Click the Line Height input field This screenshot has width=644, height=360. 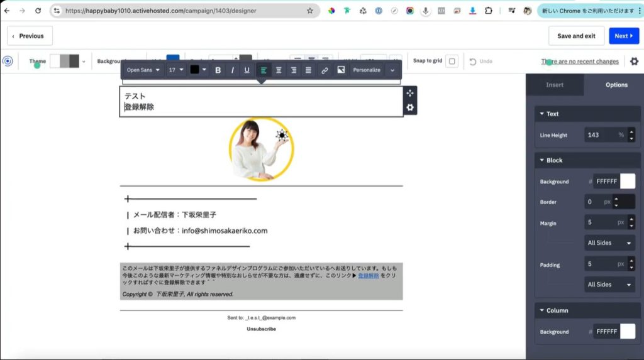pos(599,135)
